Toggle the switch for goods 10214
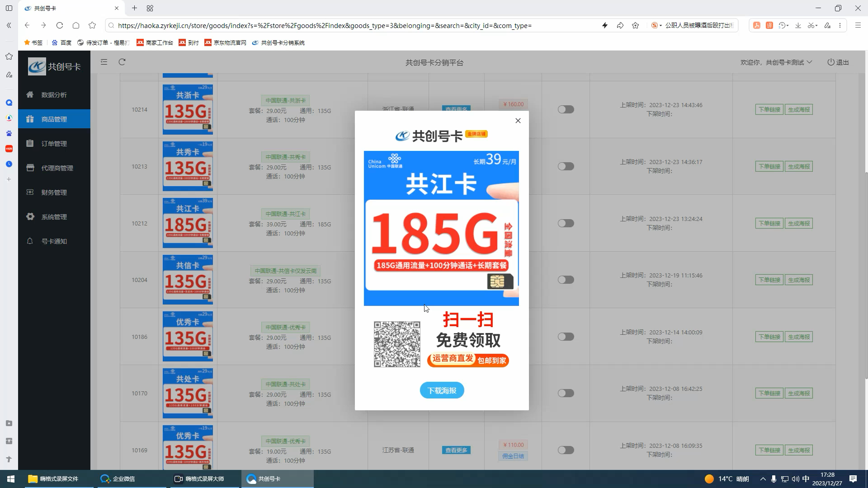 coord(566,109)
